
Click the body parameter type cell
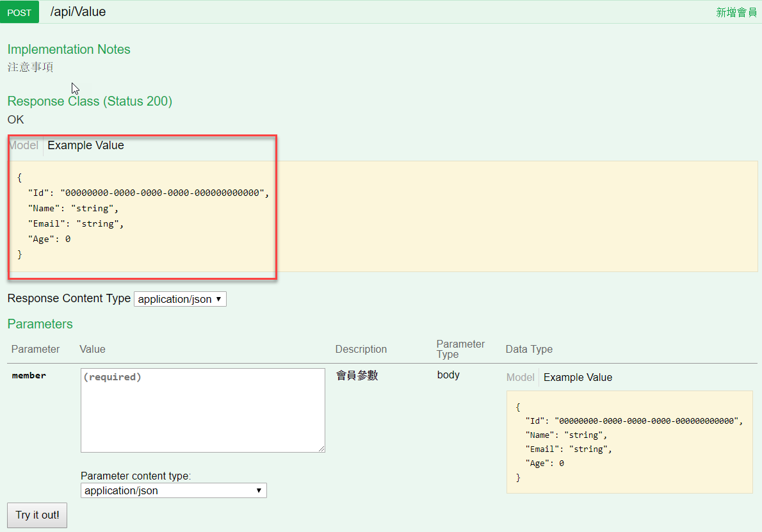click(448, 375)
